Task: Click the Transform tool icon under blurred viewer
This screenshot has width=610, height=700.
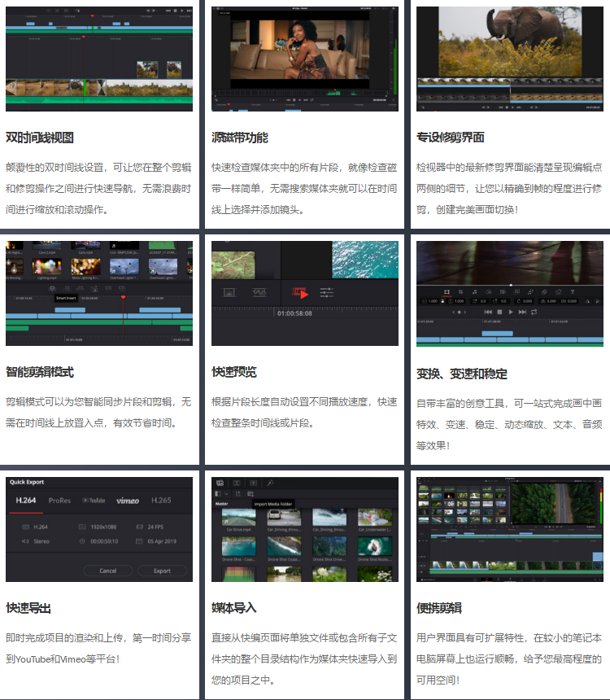Action: [x=446, y=291]
